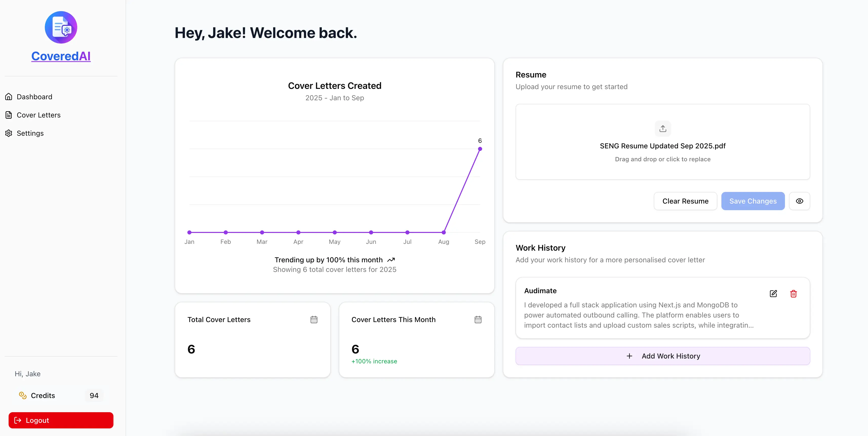Open the CoveredAI home link

click(x=61, y=56)
